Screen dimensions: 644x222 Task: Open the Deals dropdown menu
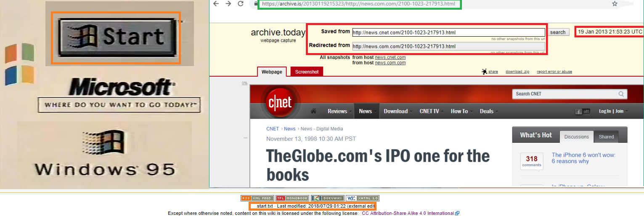click(489, 111)
